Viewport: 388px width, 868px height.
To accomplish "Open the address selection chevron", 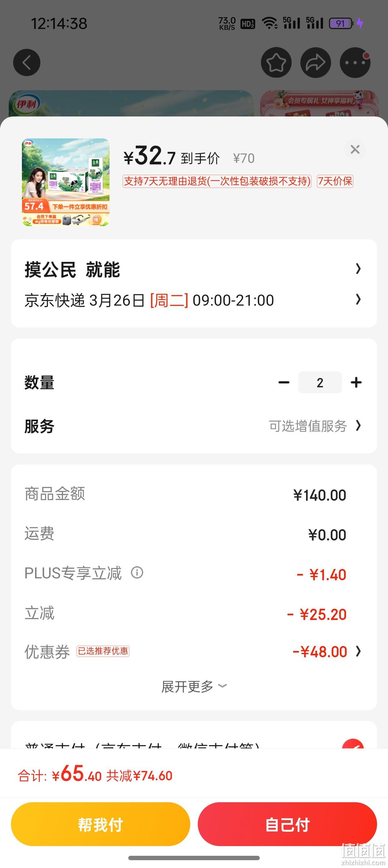I will coord(358,269).
